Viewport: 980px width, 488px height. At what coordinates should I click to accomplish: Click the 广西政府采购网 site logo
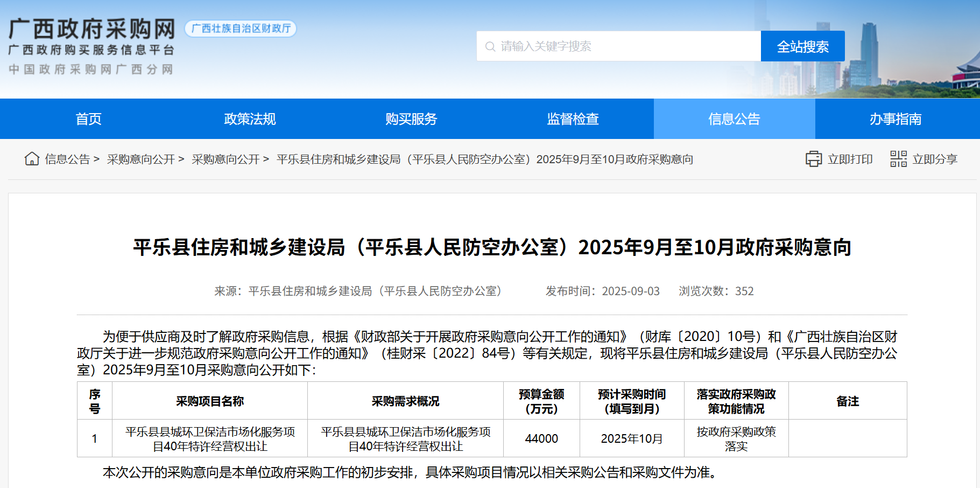(x=92, y=30)
